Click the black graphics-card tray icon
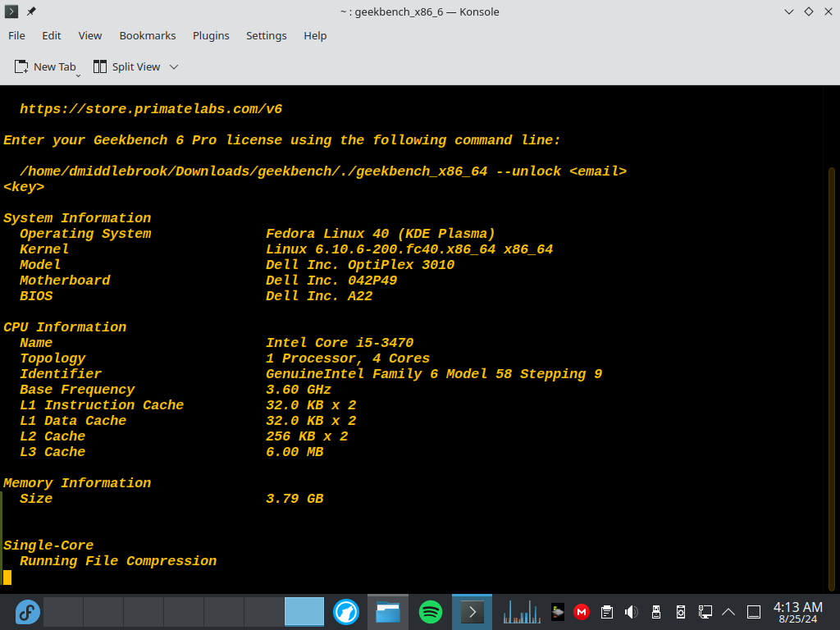The width and height of the screenshot is (840, 630). point(558,612)
